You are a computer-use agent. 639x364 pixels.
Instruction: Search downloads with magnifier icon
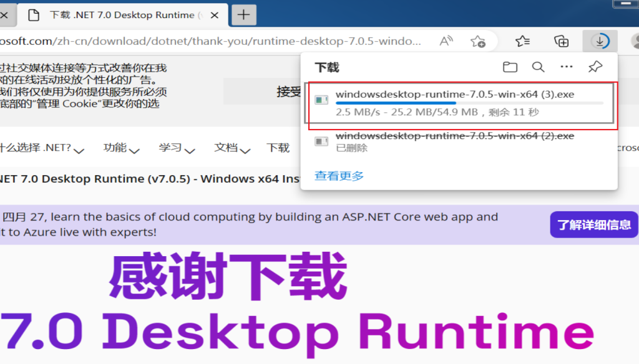coord(538,67)
